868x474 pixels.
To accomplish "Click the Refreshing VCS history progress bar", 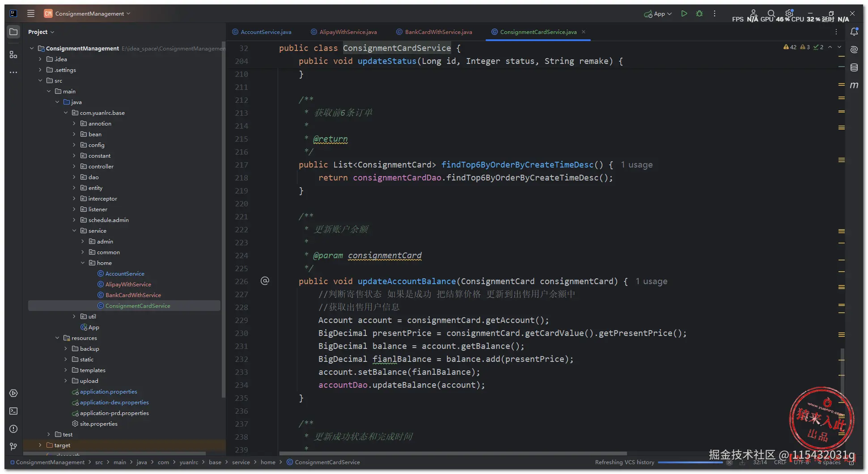I will 690,462.
